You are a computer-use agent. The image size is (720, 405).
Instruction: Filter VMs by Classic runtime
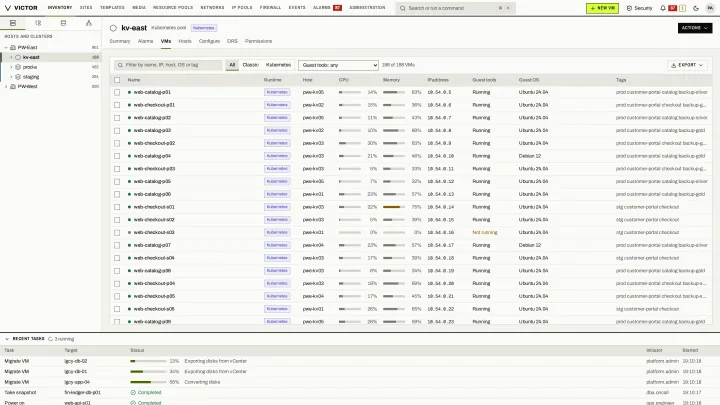pos(251,65)
